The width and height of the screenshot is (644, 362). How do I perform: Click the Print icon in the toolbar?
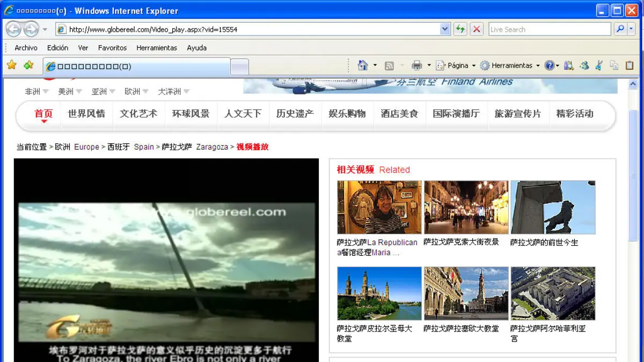tap(416, 65)
